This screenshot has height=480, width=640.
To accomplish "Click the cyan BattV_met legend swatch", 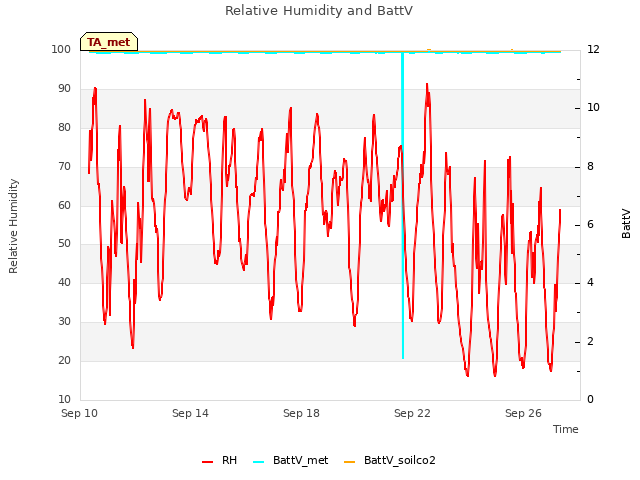I will pyautogui.click(x=258, y=462).
